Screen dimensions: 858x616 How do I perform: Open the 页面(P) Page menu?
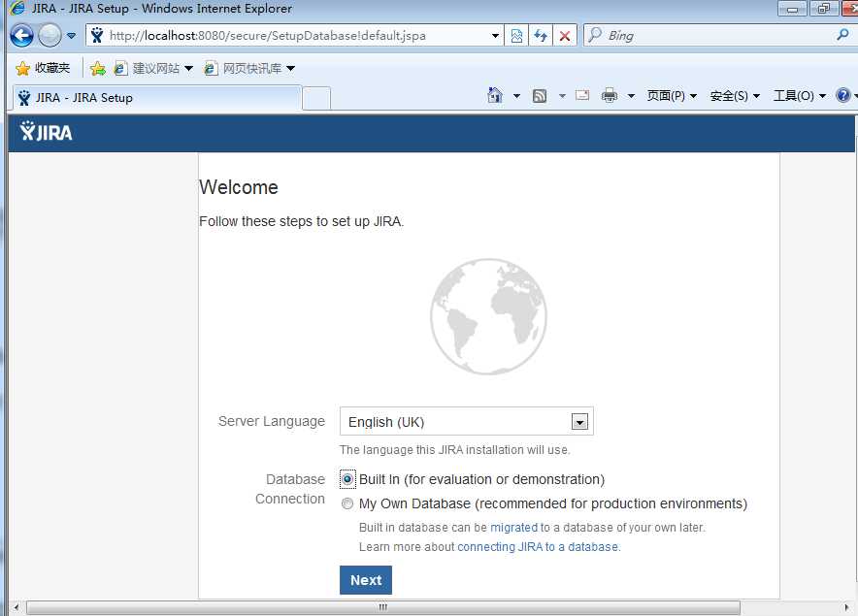click(x=672, y=96)
